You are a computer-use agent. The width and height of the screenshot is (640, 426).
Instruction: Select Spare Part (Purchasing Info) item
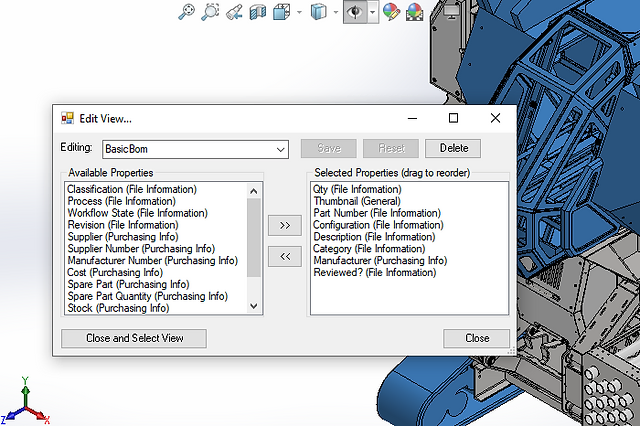click(x=128, y=284)
